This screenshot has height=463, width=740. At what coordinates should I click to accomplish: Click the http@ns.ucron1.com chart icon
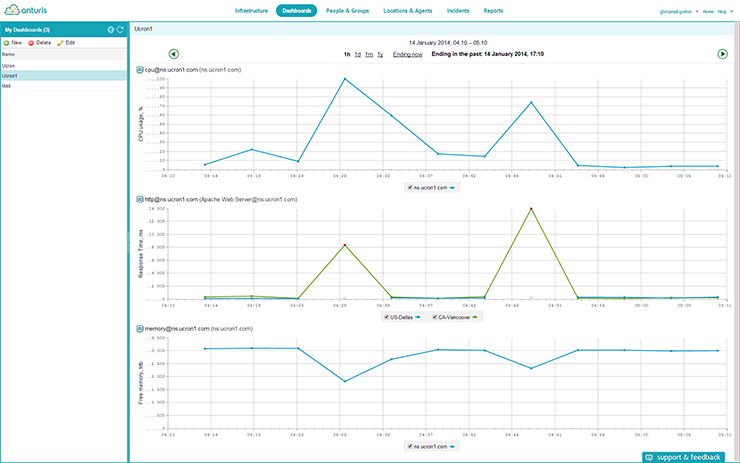pyautogui.click(x=139, y=199)
